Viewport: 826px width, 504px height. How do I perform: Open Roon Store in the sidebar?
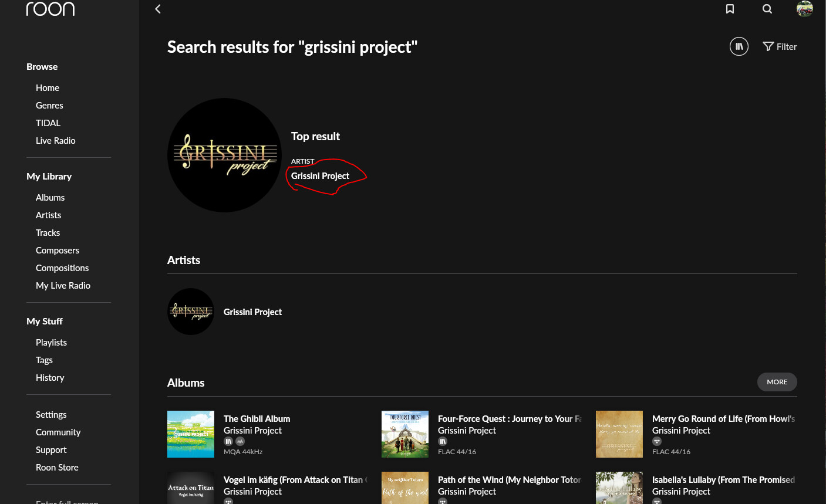[57, 468]
